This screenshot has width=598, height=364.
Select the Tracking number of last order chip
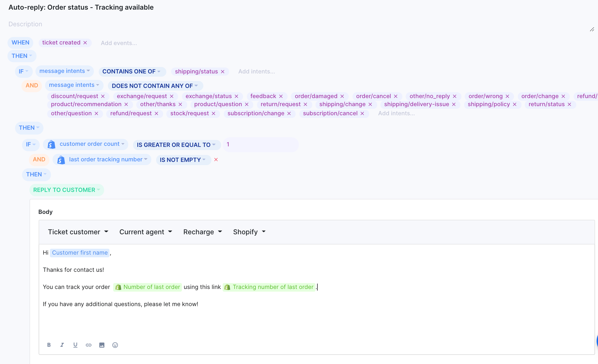pos(269,287)
